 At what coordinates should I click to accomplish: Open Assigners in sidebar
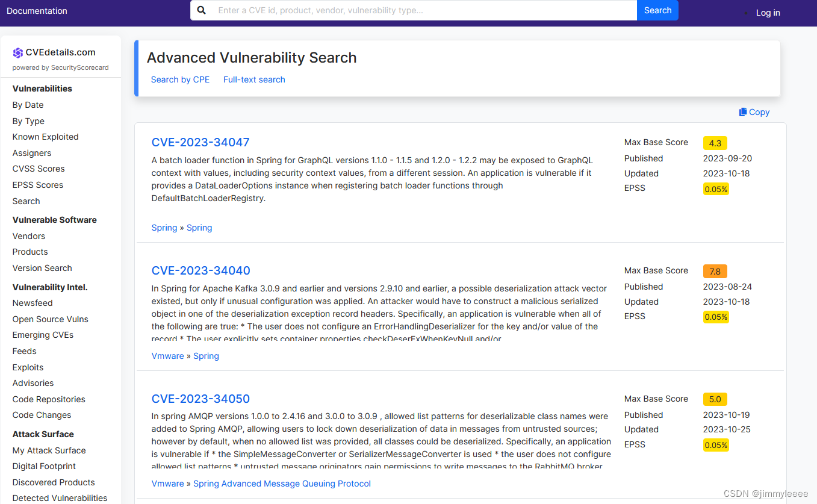pyautogui.click(x=32, y=153)
